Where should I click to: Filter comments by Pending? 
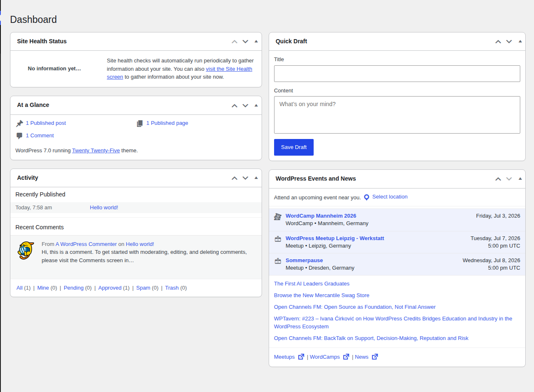tap(73, 288)
